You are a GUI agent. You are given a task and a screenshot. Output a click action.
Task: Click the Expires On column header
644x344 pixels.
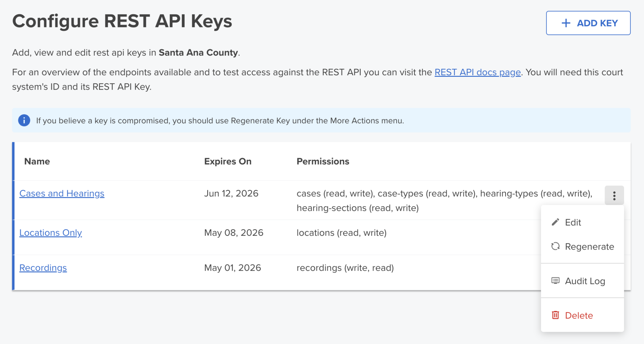(228, 161)
